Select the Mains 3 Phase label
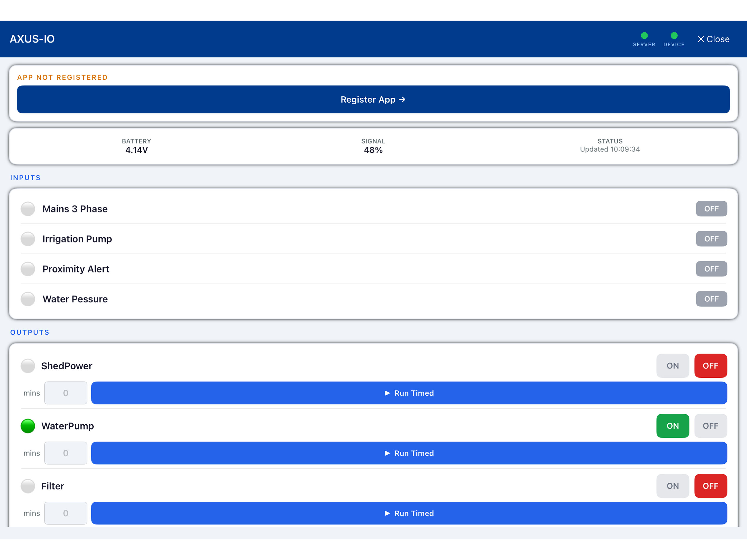This screenshot has width=747, height=560. (x=75, y=209)
